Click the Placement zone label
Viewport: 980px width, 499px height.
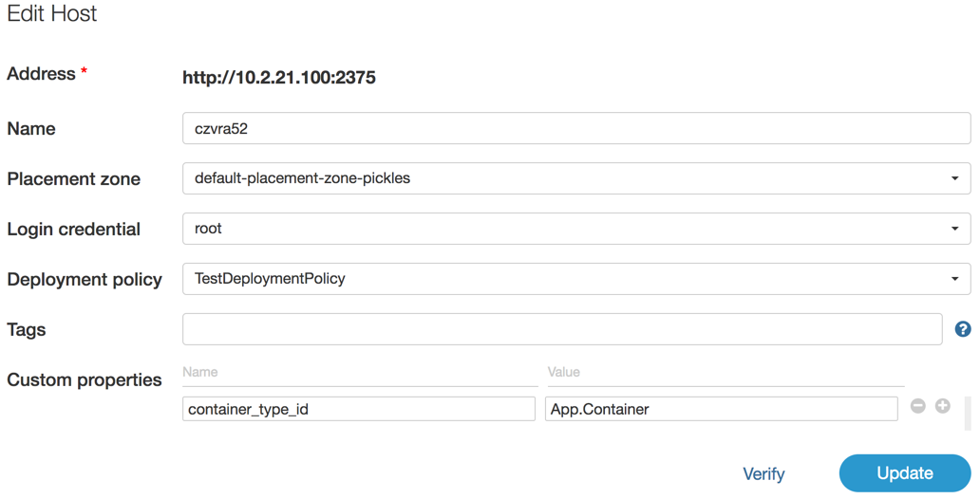coord(73,179)
